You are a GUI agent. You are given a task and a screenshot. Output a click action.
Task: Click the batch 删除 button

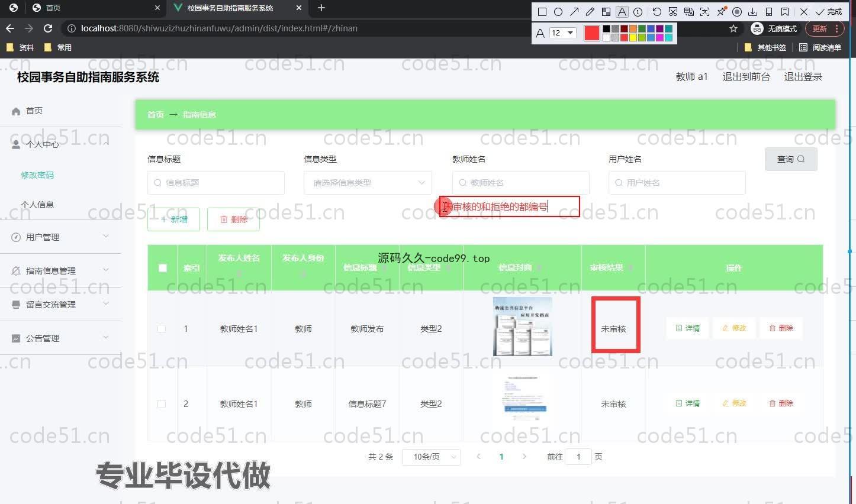click(x=233, y=219)
